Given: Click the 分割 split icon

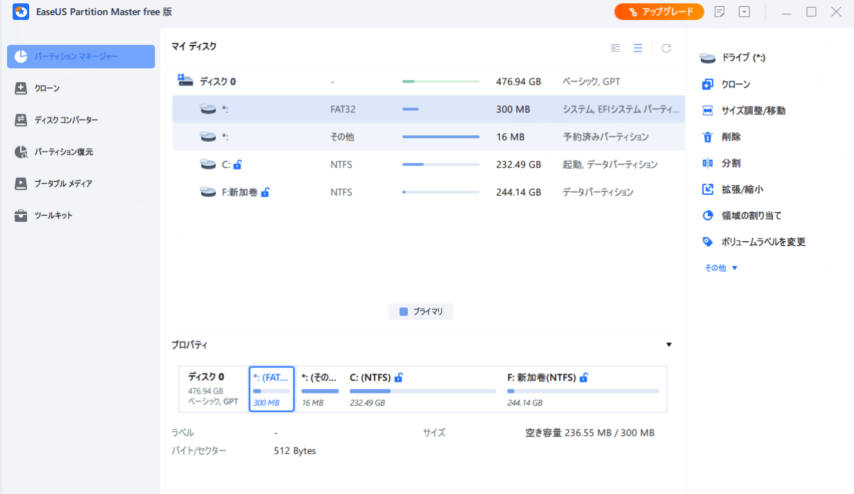Looking at the screenshot, I should tap(707, 163).
